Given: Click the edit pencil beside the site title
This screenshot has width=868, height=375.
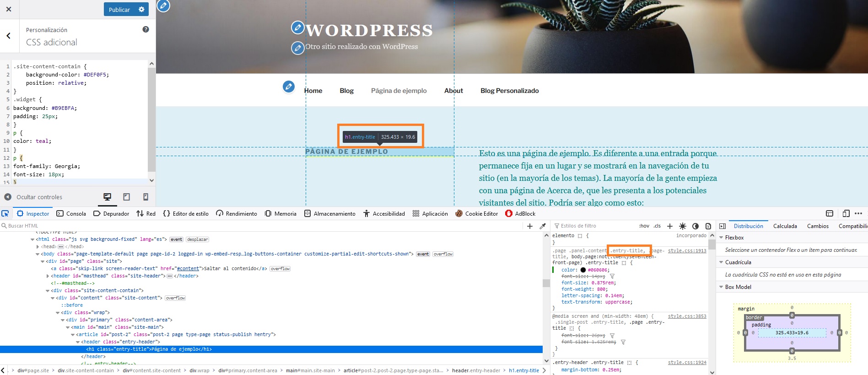Looking at the screenshot, I should click(x=297, y=27).
